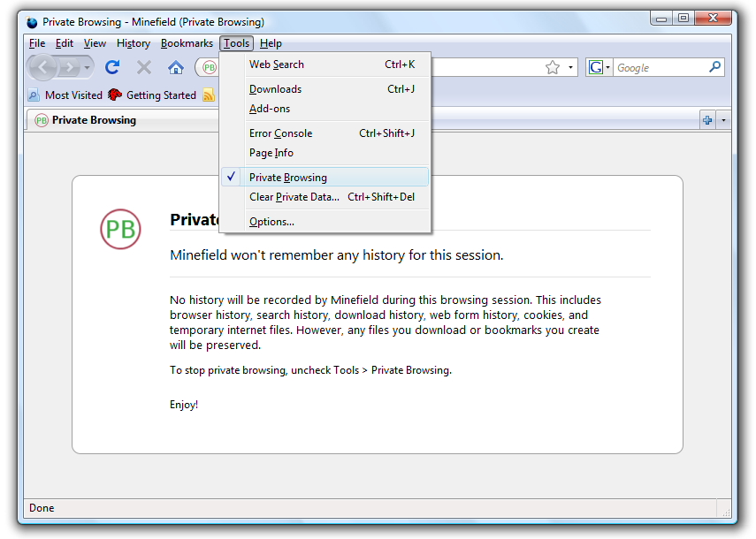Click the Back navigation arrow
Screen dimensions: 756x539
(43, 67)
